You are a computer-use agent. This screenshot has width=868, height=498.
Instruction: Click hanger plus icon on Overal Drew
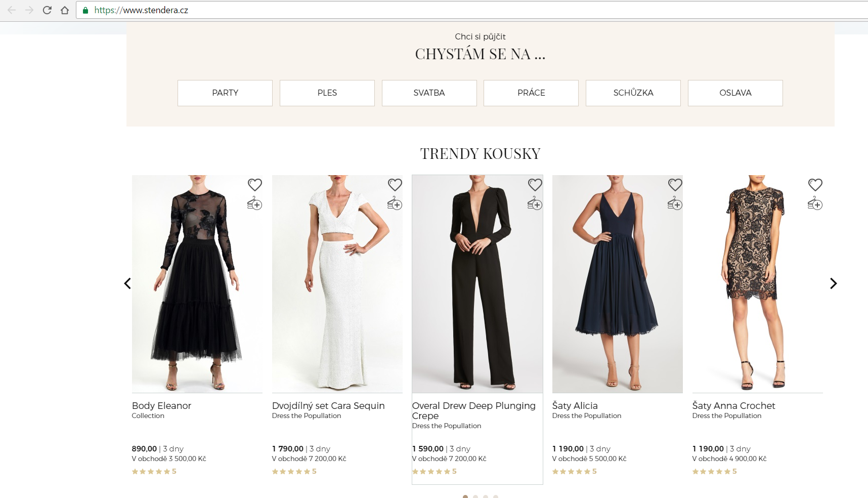tap(535, 203)
